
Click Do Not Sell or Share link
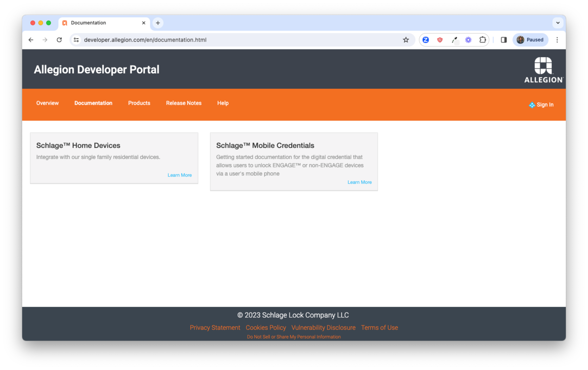pos(294,337)
